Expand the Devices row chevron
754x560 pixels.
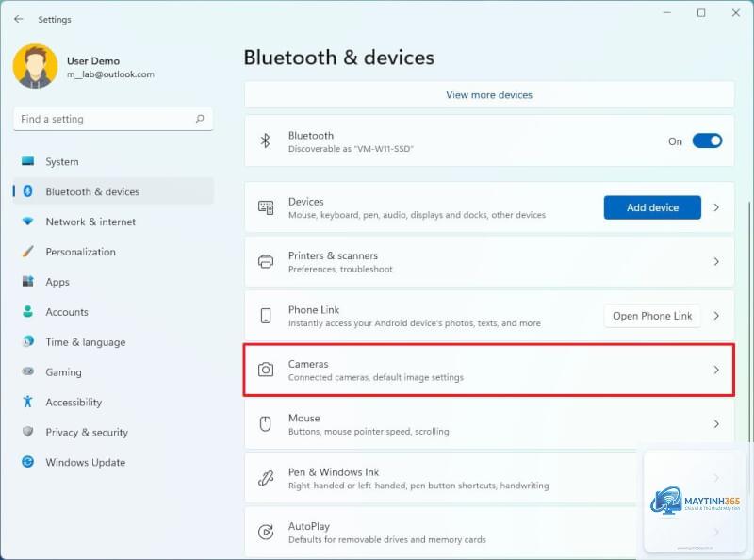(716, 207)
